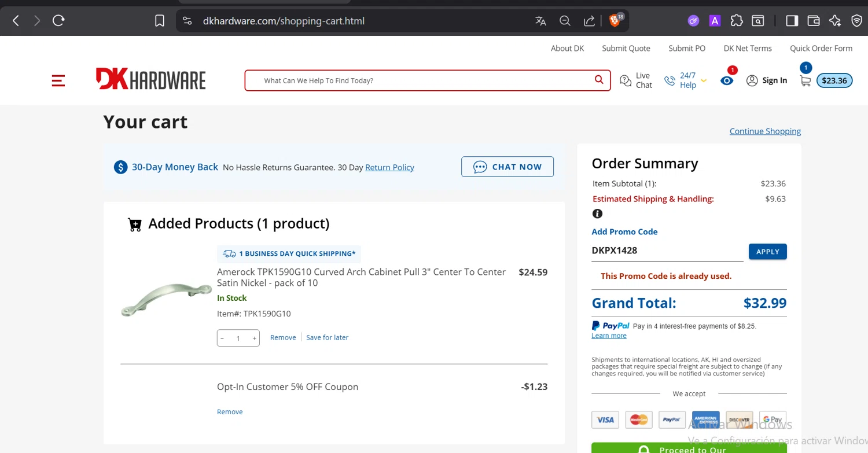The width and height of the screenshot is (868, 453).
Task: Go back with the browser back arrow
Action: [16, 21]
